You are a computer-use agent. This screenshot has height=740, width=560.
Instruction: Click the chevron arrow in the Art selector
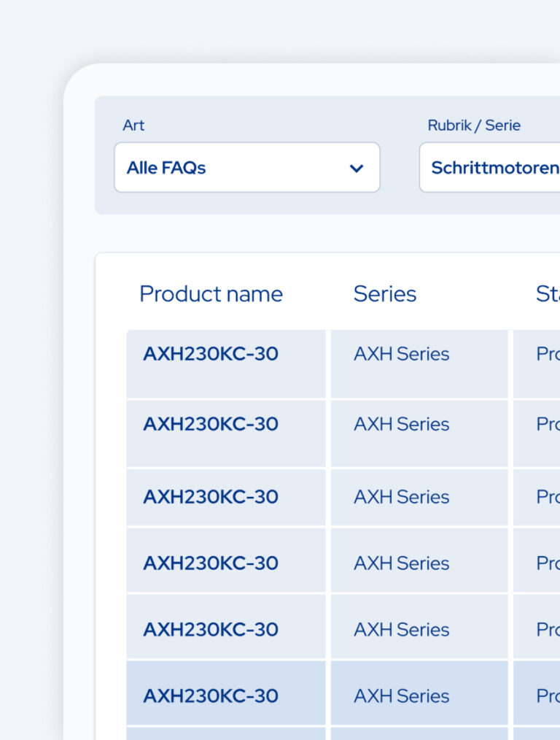click(357, 168)
